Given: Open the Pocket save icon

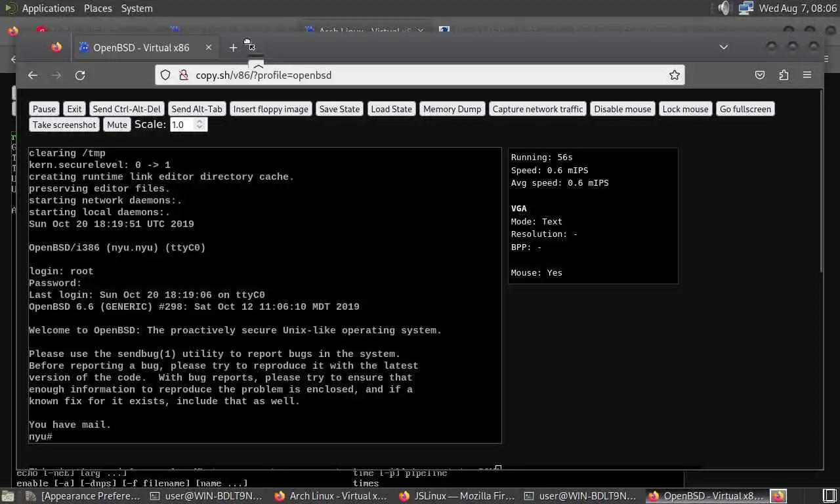Looking at the screenshot, I should point(760,75).
